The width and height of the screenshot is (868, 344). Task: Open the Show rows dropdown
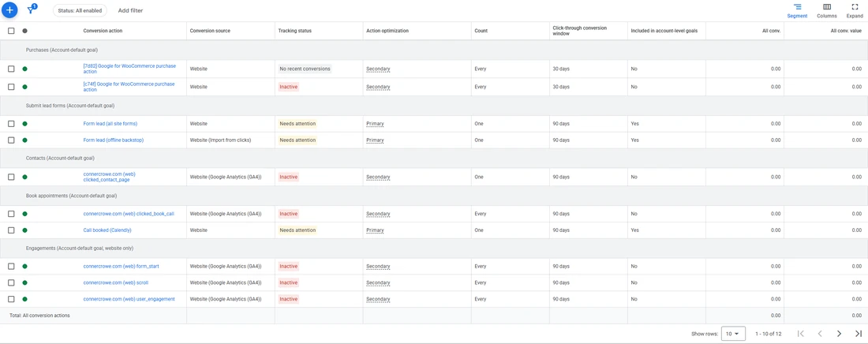pyautogui.click(x=734, y=334)
